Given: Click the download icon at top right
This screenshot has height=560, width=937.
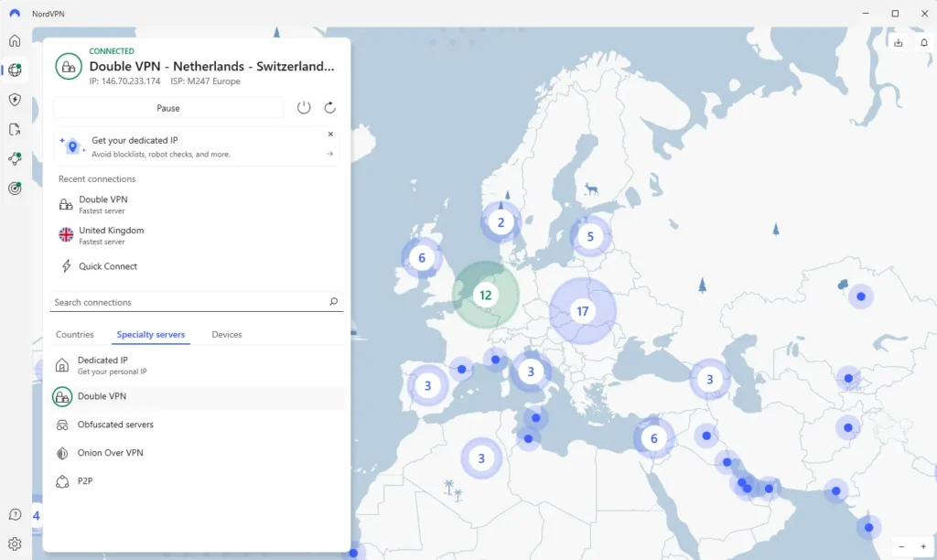Looking at the screenshot, I should coord(898,43).
